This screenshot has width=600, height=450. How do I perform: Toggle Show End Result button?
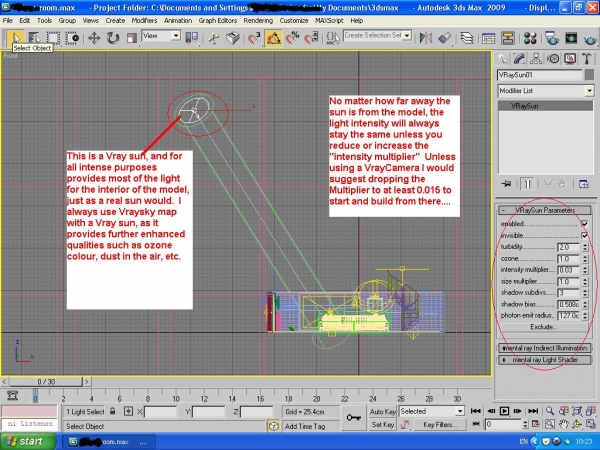pyautogui.click(x=527, y=184)
